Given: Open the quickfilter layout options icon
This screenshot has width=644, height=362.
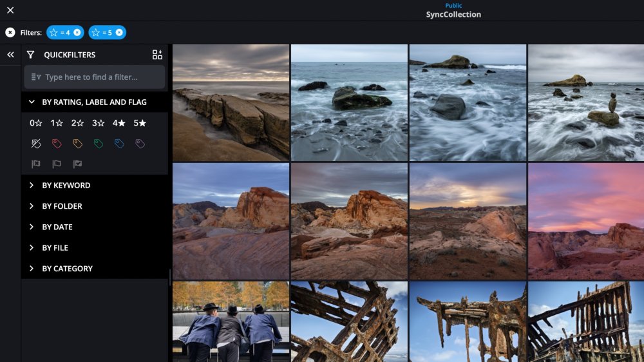Looking at the screenshot, I should click(x=157, y=55).
